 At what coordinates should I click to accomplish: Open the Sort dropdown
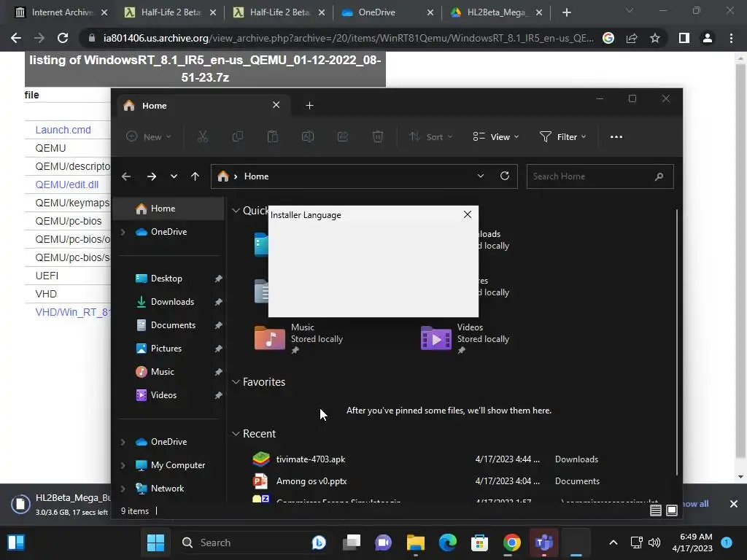pyautogui.click(x=430, y=136)
